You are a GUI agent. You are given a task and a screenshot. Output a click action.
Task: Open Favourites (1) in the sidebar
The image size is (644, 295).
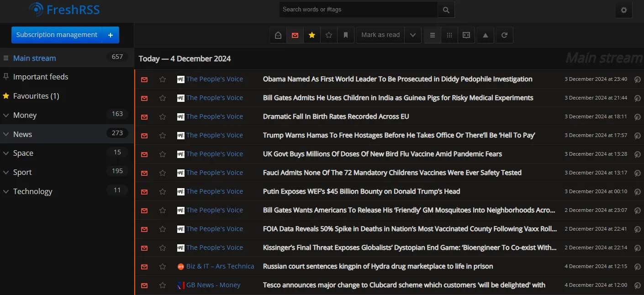click(x=36, y=96)
